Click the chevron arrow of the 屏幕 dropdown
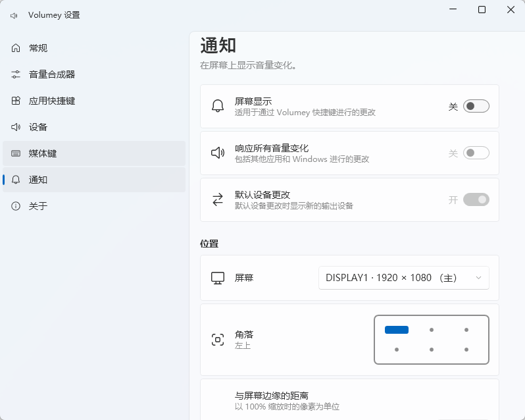 pyautogui.click(x=478, y=278)
